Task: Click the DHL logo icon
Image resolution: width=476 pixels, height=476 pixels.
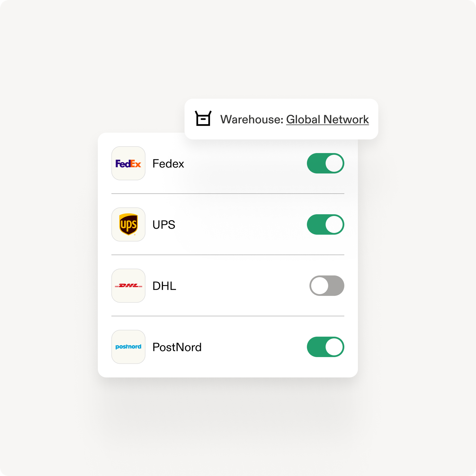Action: point(128,286)
